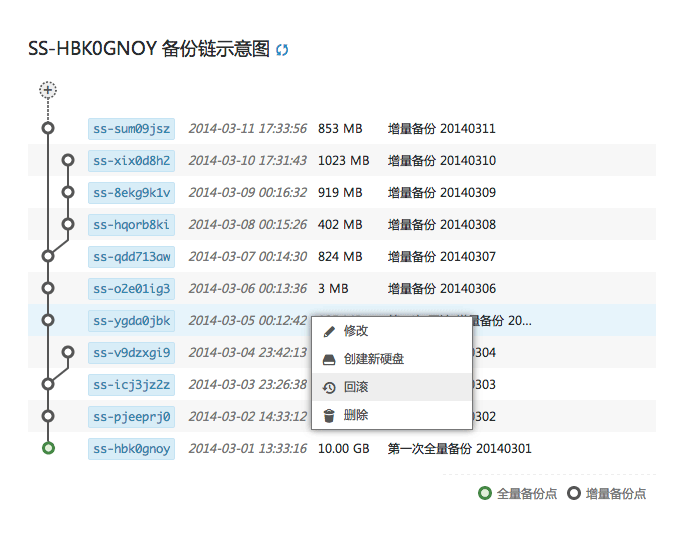Viewport: 684px width, 548px height.
Task: Click the pencil icon in context menu
Action: coord(329,331)
